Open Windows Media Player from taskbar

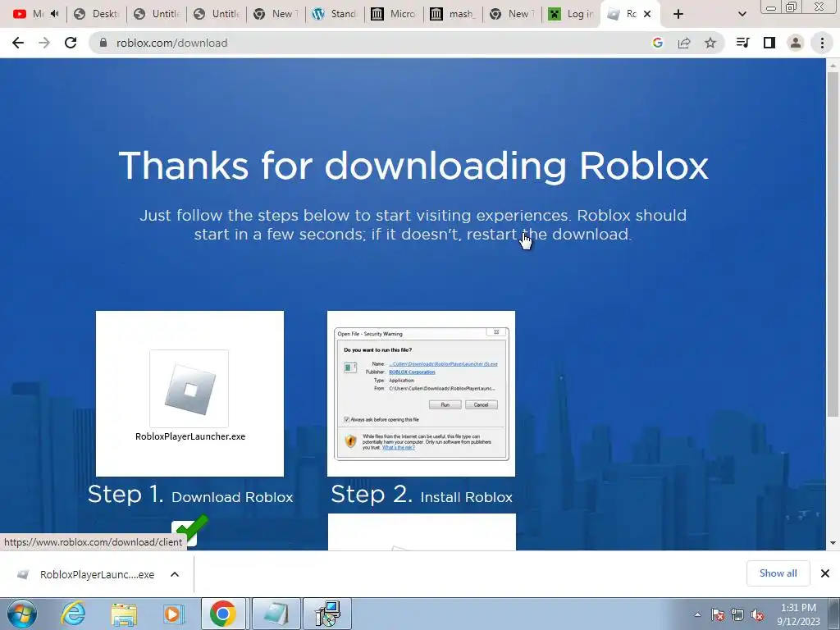coord(172,614)
